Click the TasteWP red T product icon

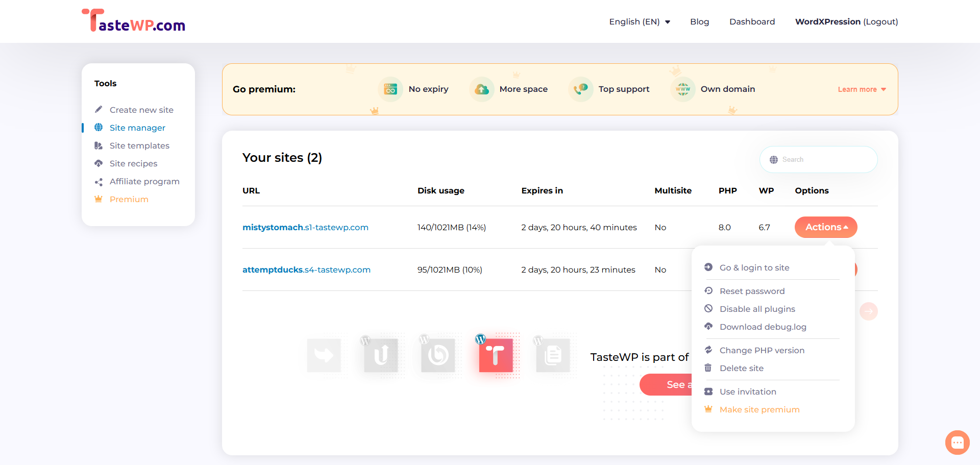click(495, 355)
